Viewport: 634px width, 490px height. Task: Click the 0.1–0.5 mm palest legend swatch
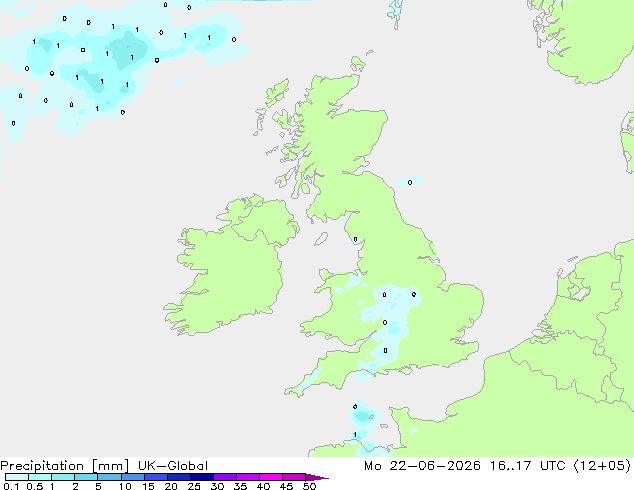[x=17, y=477]
